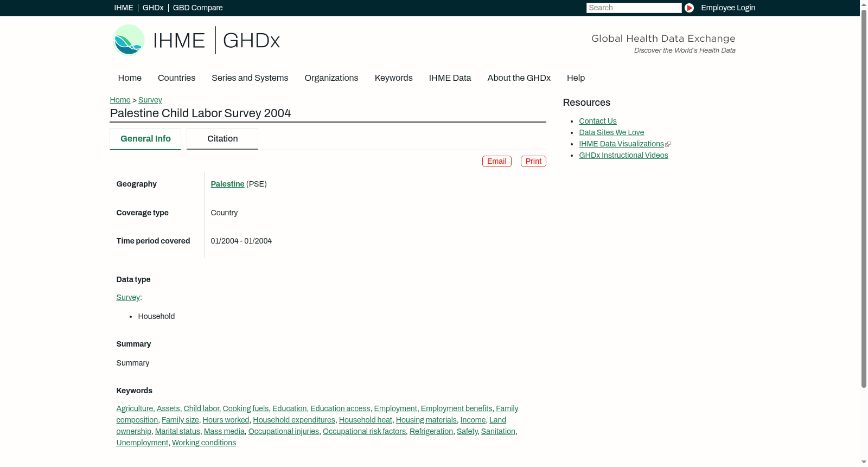Open GBD Compare top bar link

(x=198, y=8)
